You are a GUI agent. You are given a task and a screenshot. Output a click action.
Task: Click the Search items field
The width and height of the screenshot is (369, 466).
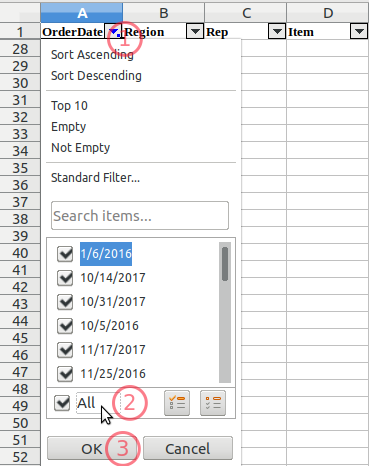point(140,216)
